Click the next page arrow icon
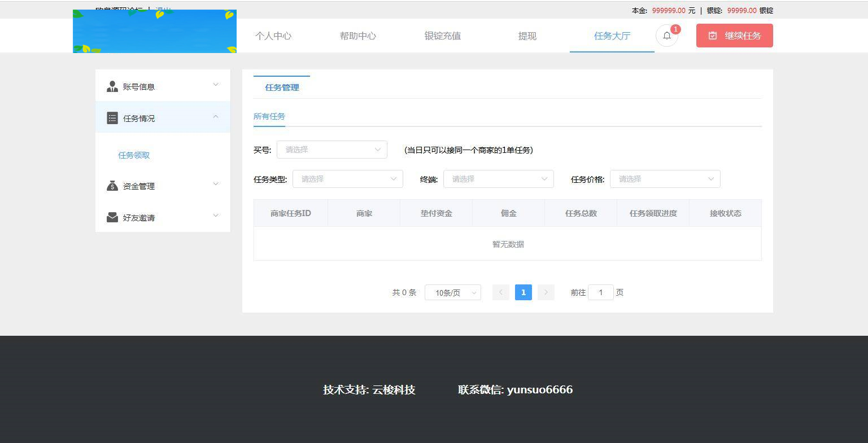This screenshot has height=443, width=868. click(546, 292)
